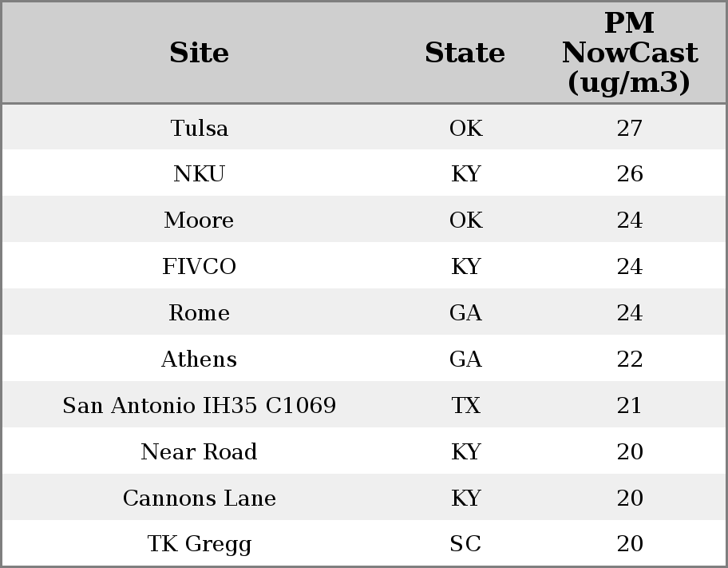Click NKU's PM value 26

click(x=630, y=174)
